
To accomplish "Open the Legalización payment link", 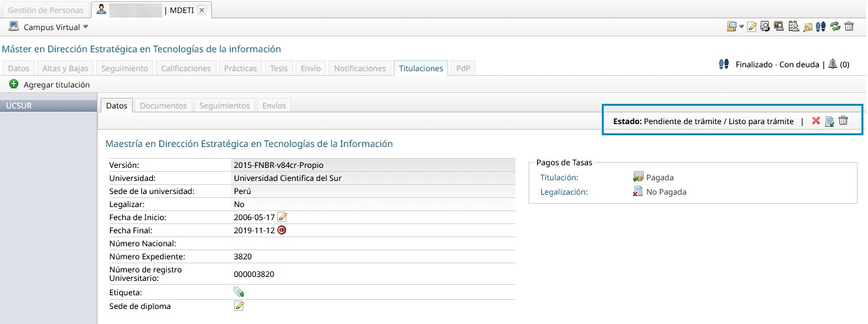I will point(564,191).
